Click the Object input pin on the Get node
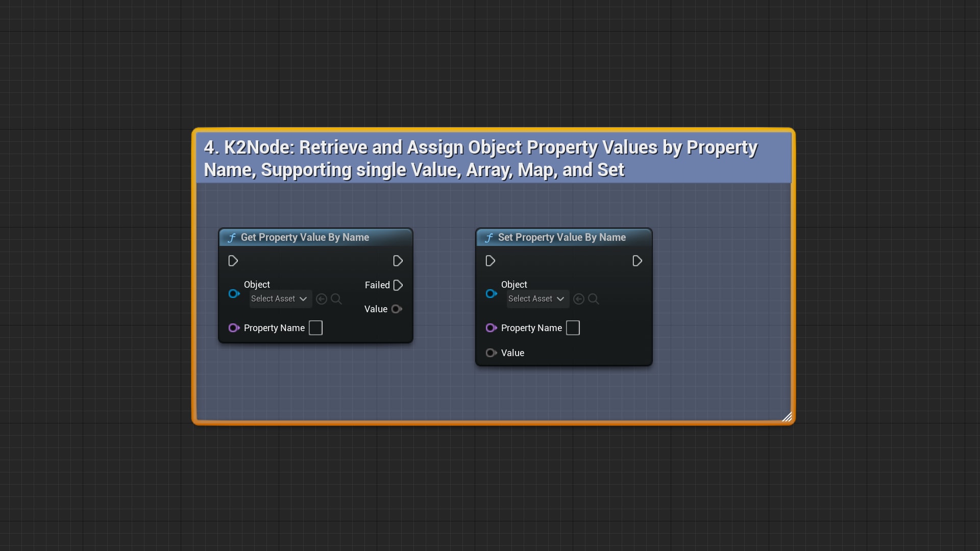The height and width of the screenshot is (551, 980). click(x=234, y=294)
